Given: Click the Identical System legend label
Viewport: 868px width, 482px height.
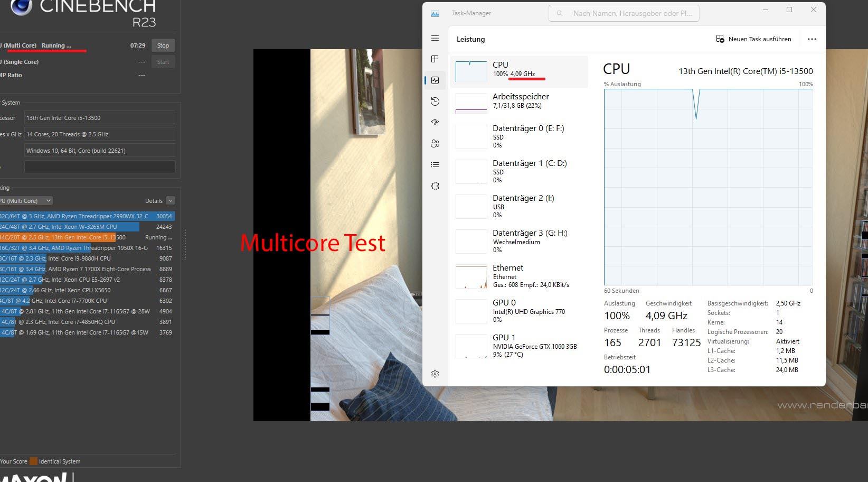Looking at the screenshot, I should click(x=60, y=461).
